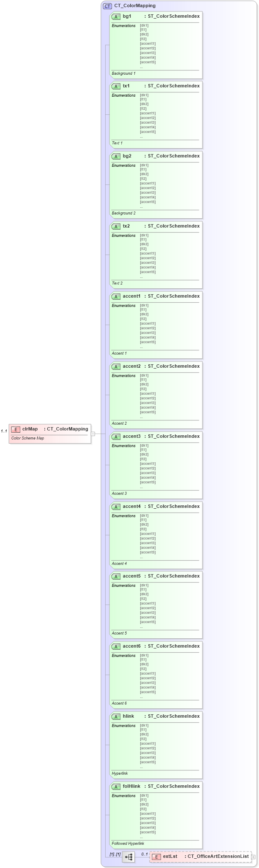259x868 pixels.
Task: Click the Enumerations label in bg1 box
Action: 124,26
